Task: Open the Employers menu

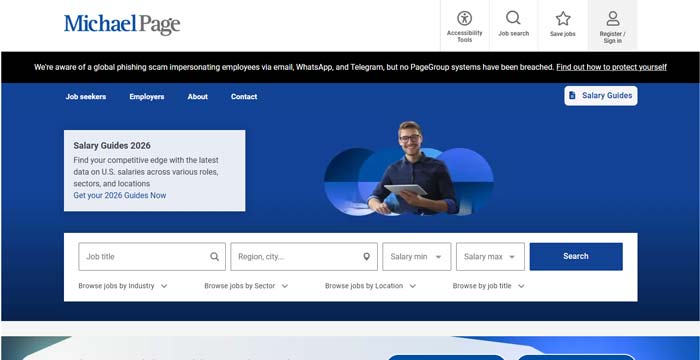Action: click(147, 96)
